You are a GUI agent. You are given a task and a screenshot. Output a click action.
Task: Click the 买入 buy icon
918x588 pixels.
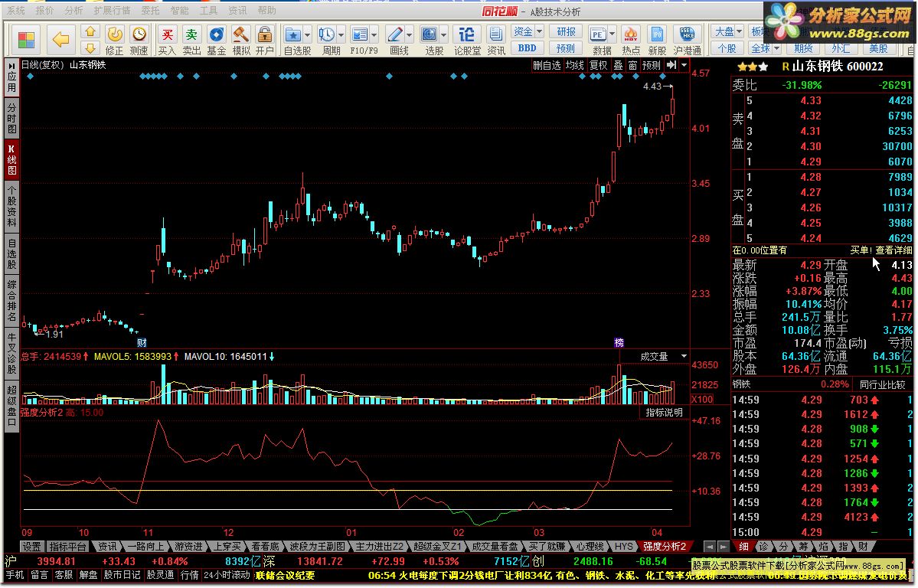(x=167, y=41)
